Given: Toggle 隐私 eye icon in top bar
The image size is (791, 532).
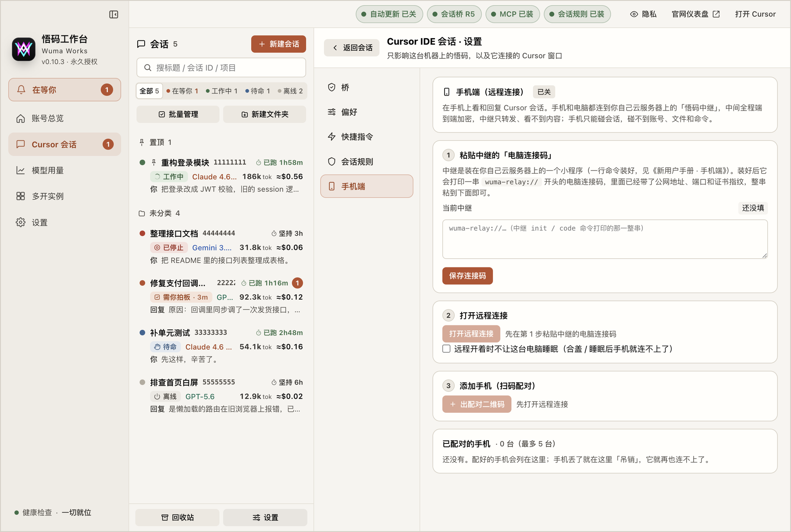Looking at the screenshot, I should tap(643, 14).
